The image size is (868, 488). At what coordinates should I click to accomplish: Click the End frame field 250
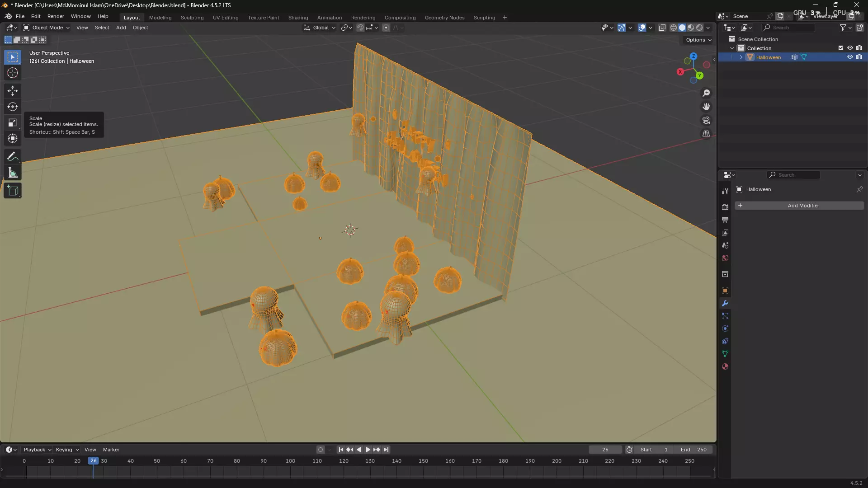(693, 450)
